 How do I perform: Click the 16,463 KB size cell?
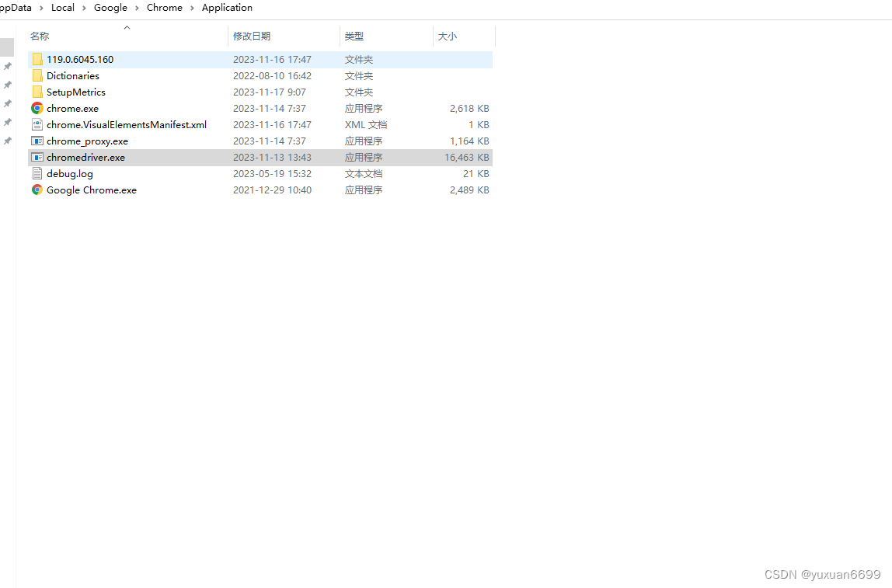click(x=466, y=158)
